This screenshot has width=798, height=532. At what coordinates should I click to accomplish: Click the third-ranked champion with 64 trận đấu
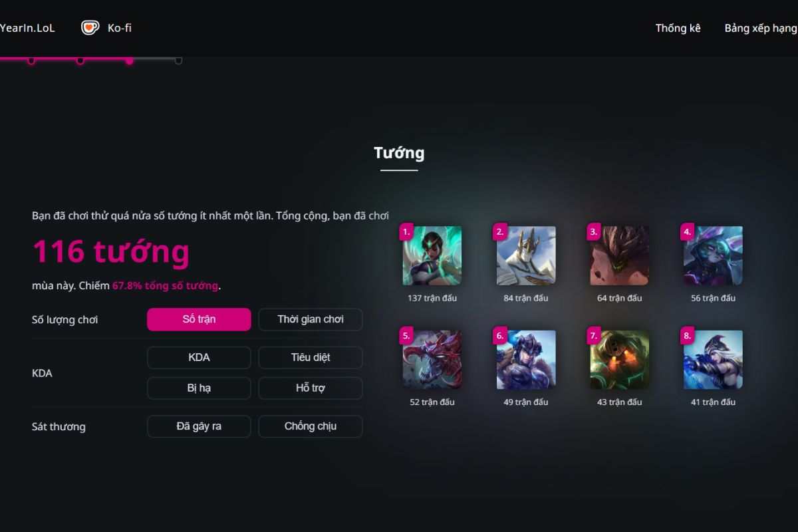(x=620, y=256)
